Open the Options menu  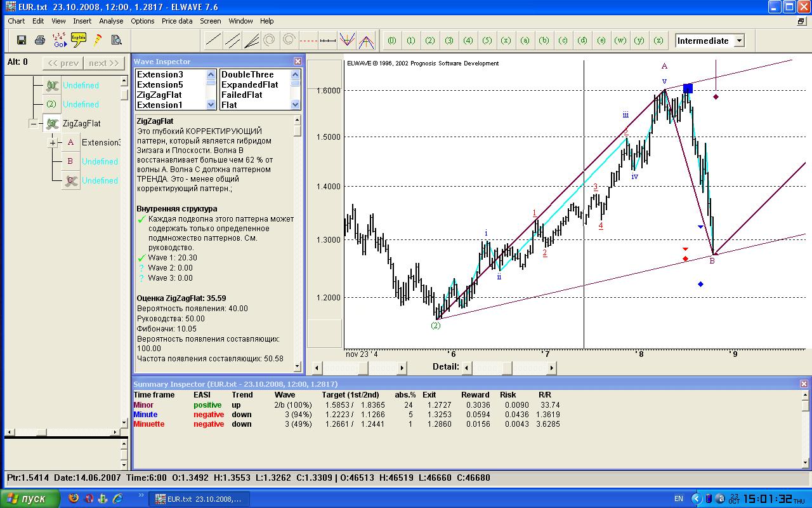tap(143, 21)
